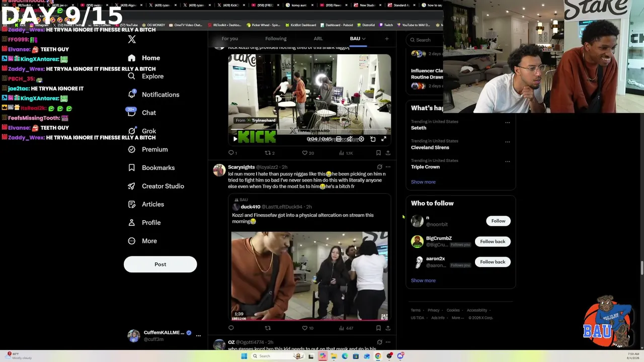This screenshot has height=362, width=644.
Task: Like the post with 20 likes
Action: tap(307, 153)
